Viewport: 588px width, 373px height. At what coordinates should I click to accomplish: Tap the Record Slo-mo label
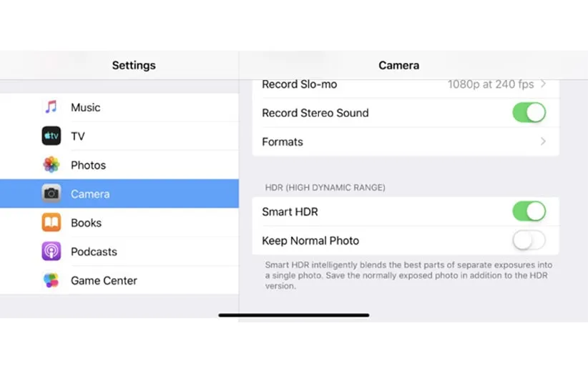click(x=299, y=84)
